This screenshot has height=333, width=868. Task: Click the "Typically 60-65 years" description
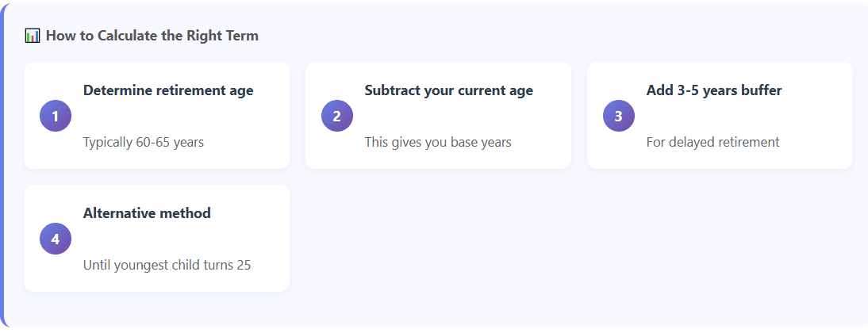coord(144,143)
